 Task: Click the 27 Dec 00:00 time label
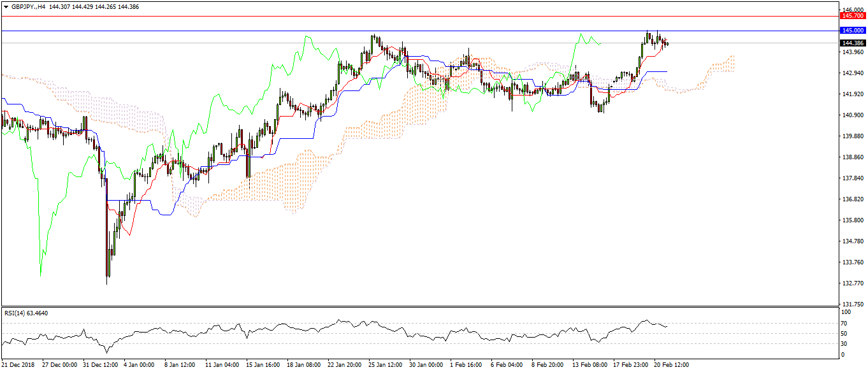coord(60,365)
